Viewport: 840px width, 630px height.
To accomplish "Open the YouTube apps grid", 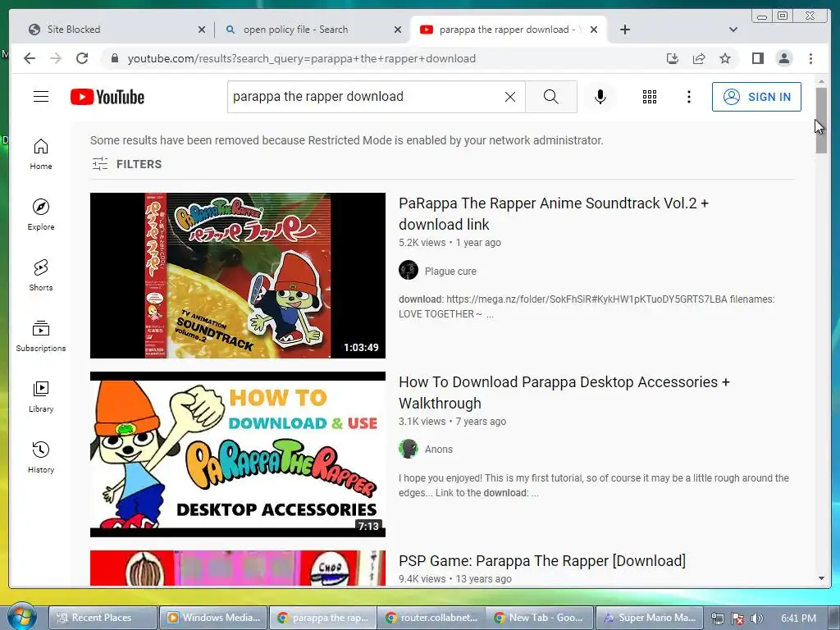I will tap(650, 97).
